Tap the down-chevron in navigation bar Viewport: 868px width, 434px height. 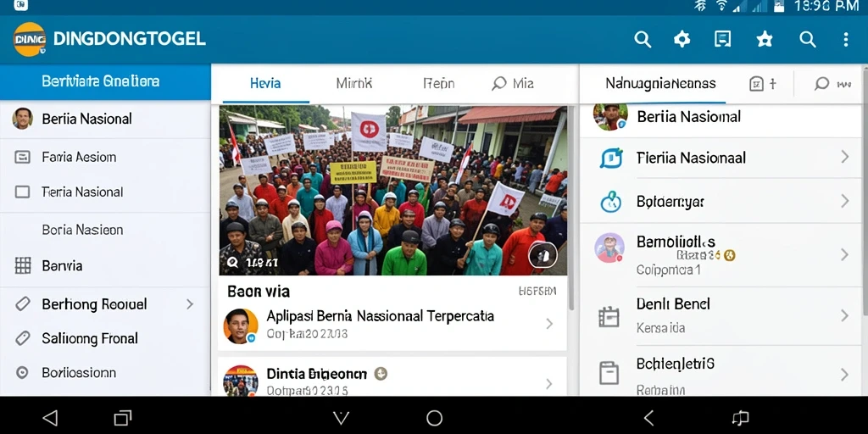coord(341,418)
